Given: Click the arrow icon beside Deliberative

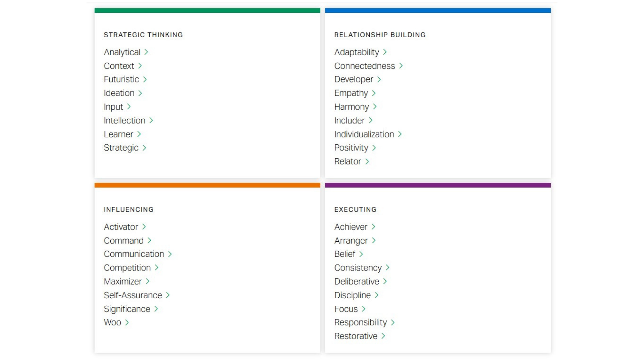Looking at the screenshot, I should [385, 282].
